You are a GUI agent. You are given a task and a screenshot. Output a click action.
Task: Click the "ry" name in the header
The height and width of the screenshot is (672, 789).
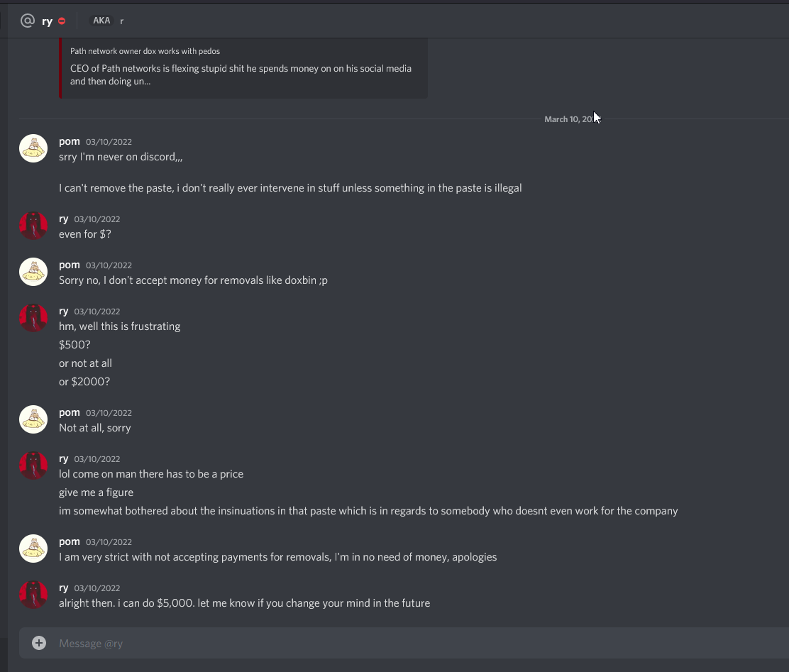click(x=48, y=21)
